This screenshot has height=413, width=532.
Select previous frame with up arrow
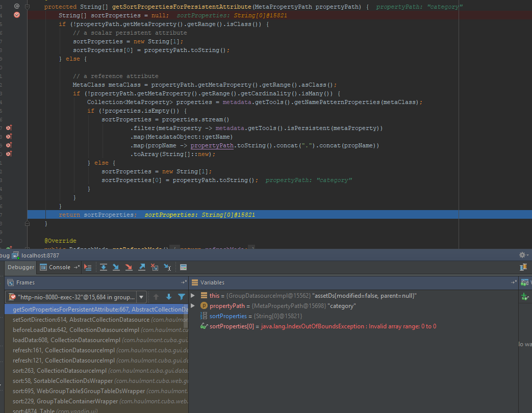[x=156, y=297]
